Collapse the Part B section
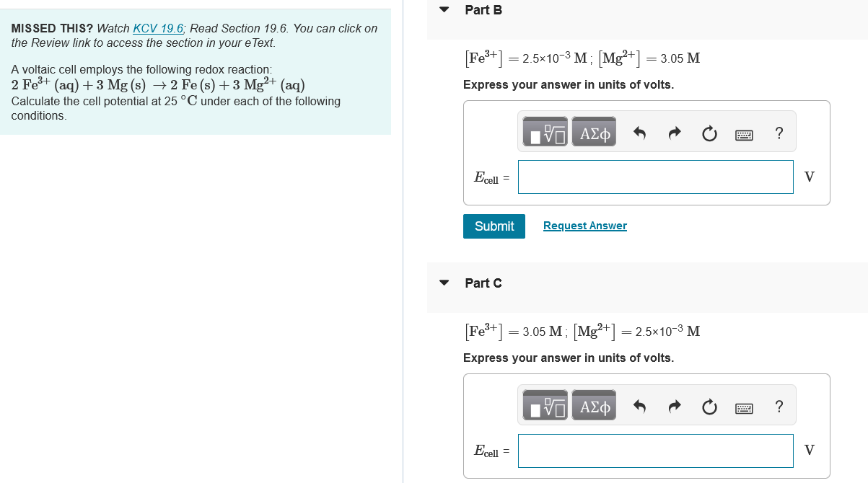Image resolution: width=868 pixels, height=483 pixels. coord(443,10)
